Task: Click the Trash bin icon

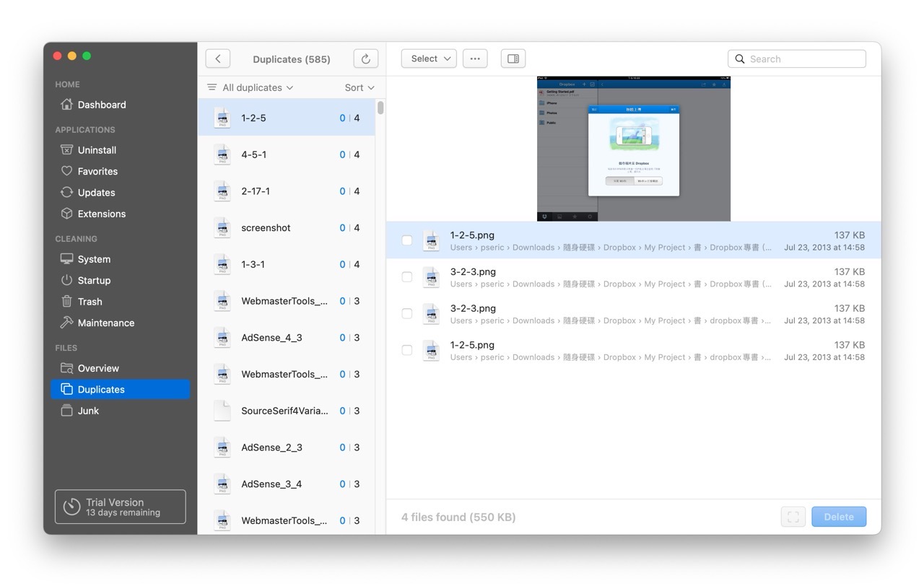Action: pyautogui.click(x=66, y=302)
